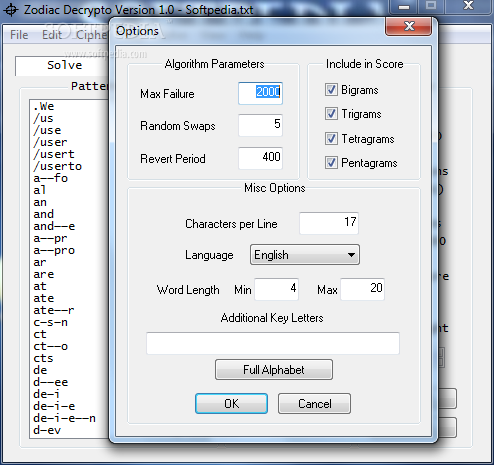
Task: Open the File menu in main window
Action: (x=19, y=35)
